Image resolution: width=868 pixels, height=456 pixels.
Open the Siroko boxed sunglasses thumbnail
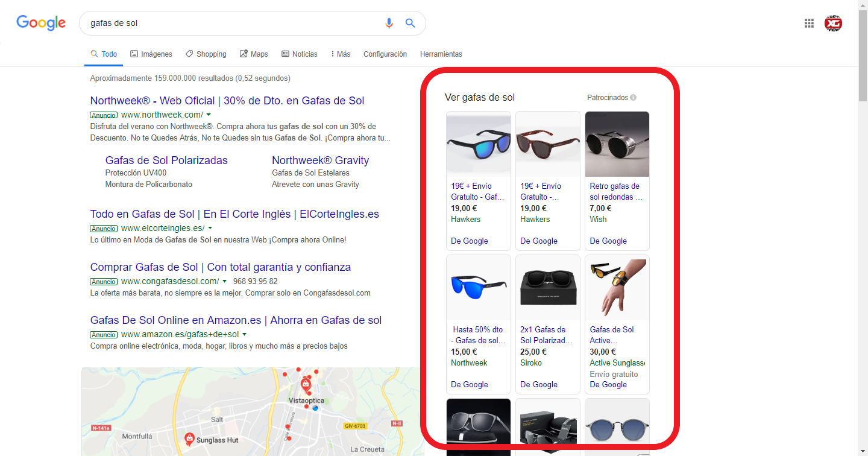click(548, 287)
